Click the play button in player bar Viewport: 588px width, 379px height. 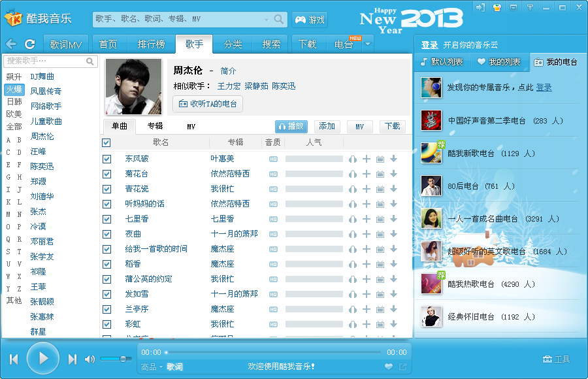pyautogui.click(x=43, y=358)
